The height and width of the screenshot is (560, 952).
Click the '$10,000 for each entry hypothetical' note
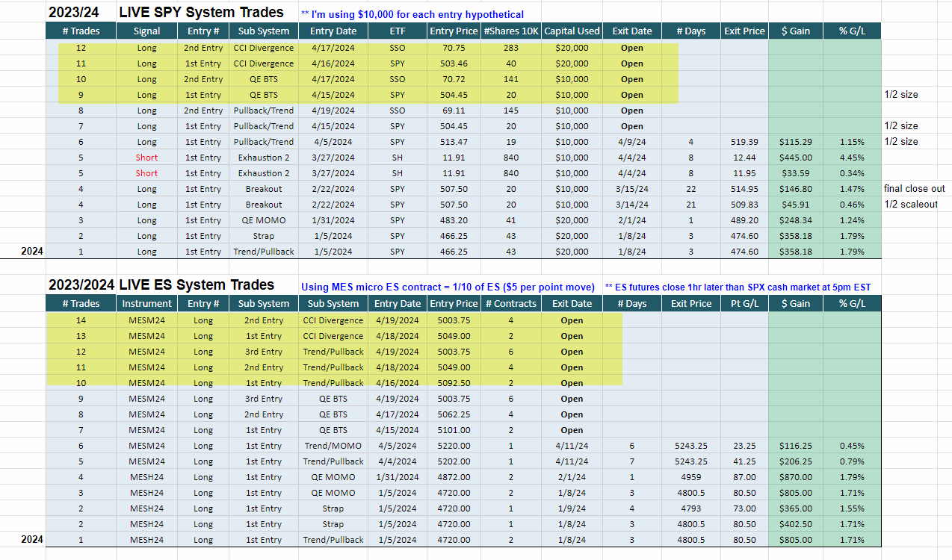[x=412, y=14]
